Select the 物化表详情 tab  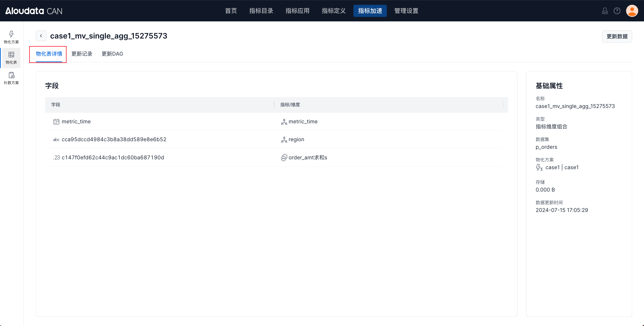pos(49,54)
